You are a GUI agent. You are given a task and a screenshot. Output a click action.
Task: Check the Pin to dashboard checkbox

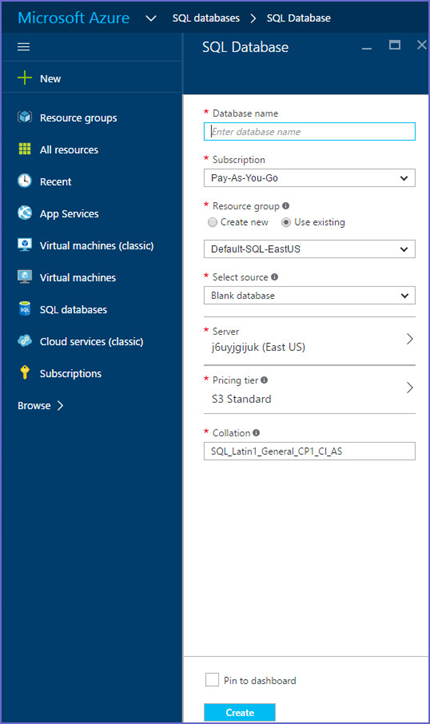(x=212, y=680)
